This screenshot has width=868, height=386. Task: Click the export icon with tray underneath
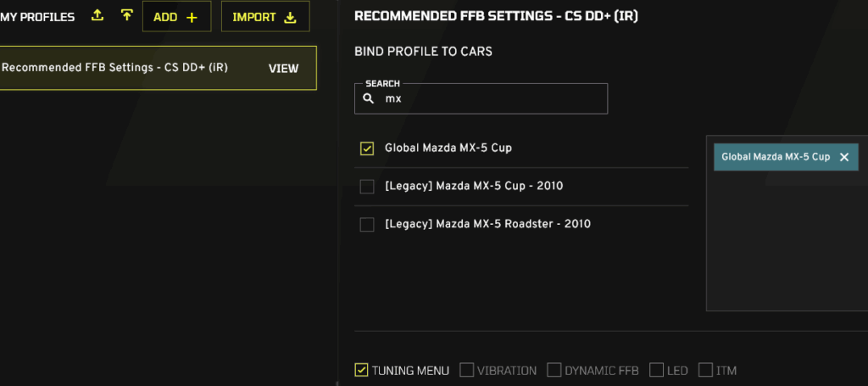(x=97, y=15)
